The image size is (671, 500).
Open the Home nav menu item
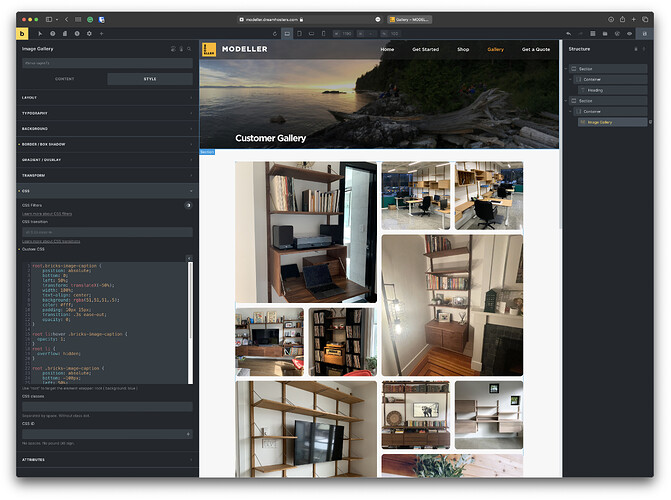387,49
